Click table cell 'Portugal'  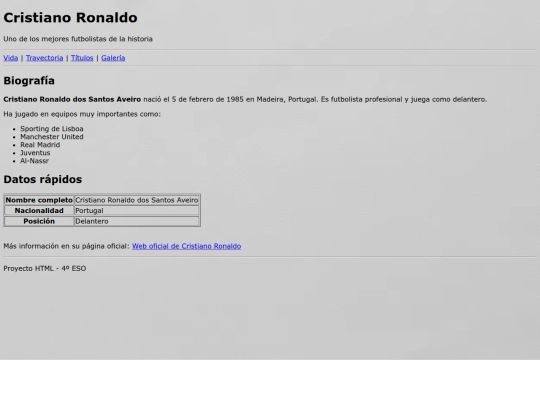click(137, 210)
